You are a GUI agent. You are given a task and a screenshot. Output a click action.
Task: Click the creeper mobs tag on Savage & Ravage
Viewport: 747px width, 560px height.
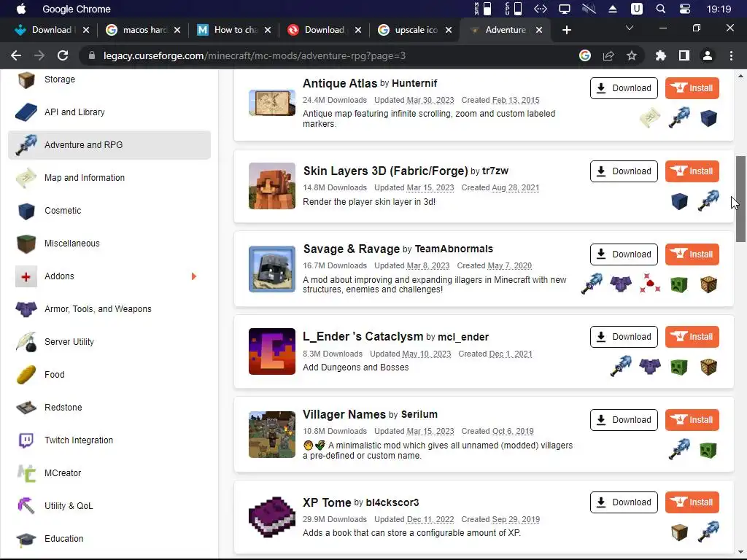coord(679,284)
